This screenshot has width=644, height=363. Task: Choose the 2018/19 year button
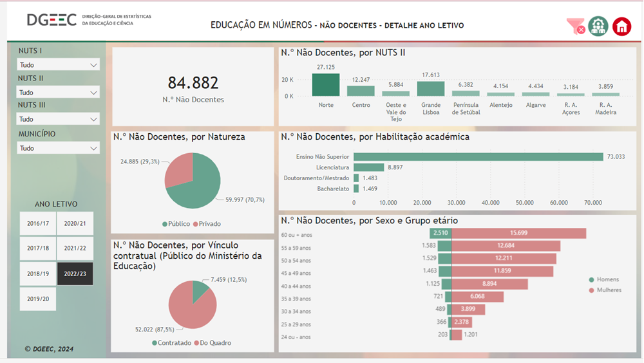click(x=38, y=274)
